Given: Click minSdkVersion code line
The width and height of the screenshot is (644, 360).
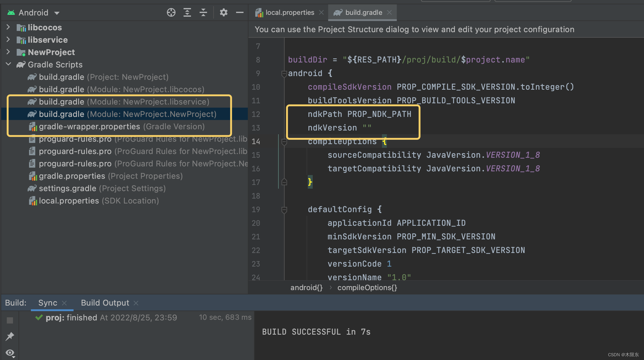Looking at the screenshot, I should [x=411, y=237].
